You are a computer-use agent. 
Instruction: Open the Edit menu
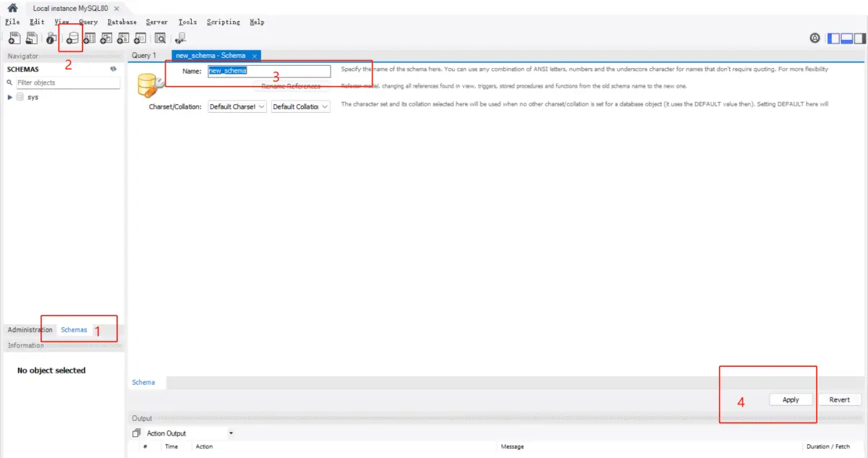(x=37, y=22)
